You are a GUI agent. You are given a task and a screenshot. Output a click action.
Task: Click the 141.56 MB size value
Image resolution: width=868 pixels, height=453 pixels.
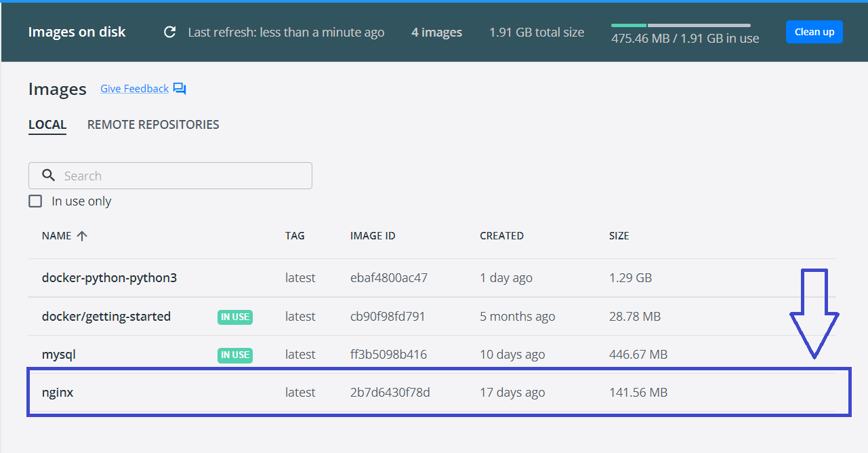(638, 393)
